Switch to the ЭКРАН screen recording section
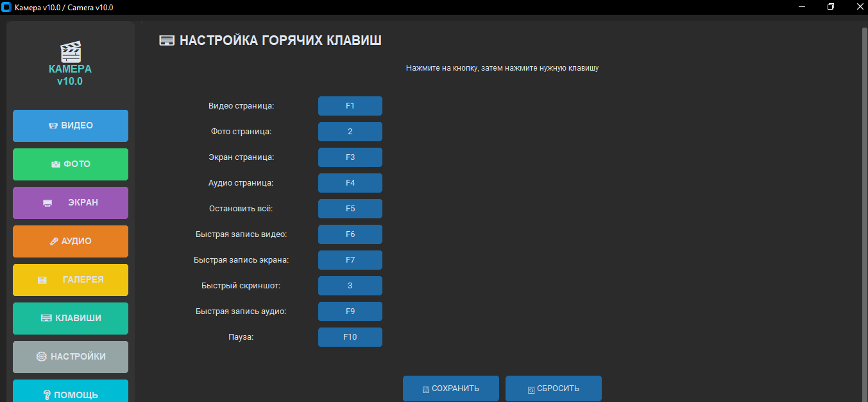 pyautogui.click(x=71, y=203)
